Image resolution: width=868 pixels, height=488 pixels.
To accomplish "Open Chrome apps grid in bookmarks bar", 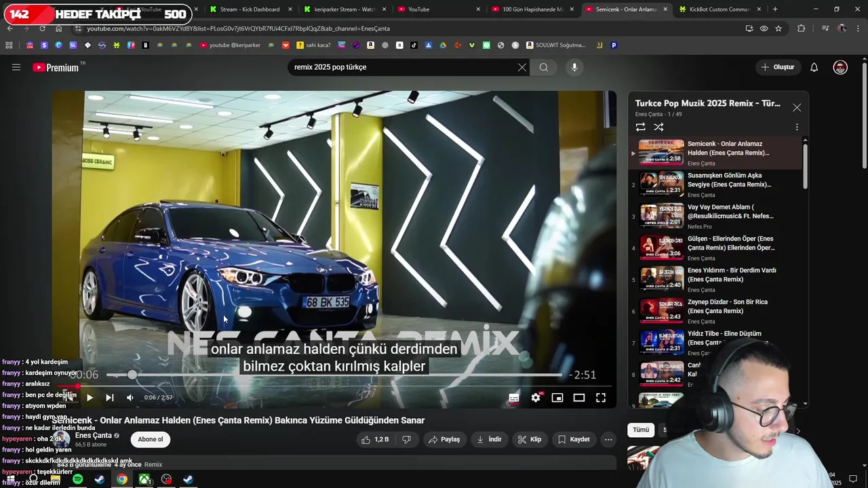I will click(x=9, y=45).
